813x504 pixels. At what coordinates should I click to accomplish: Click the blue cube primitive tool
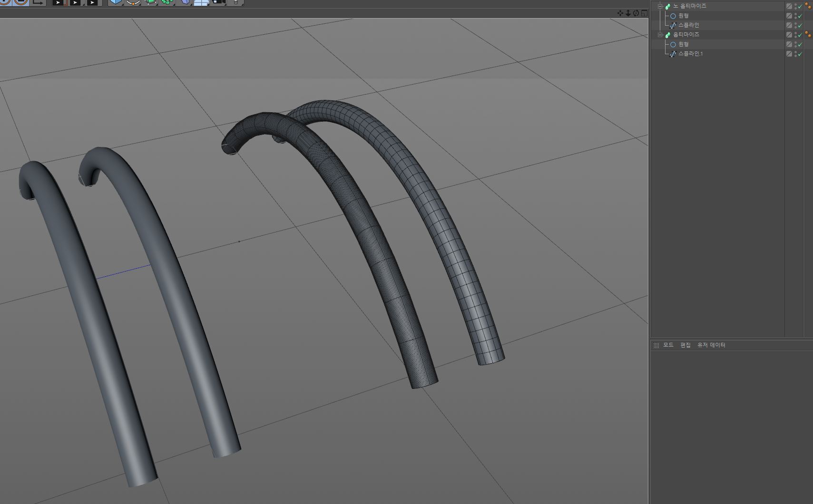tap(116, 2)
